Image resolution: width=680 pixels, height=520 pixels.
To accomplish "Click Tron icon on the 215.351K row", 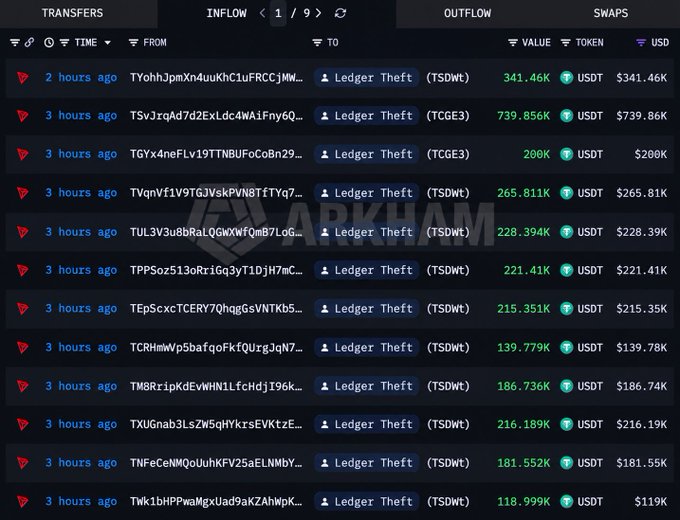I will coord(23,309).
